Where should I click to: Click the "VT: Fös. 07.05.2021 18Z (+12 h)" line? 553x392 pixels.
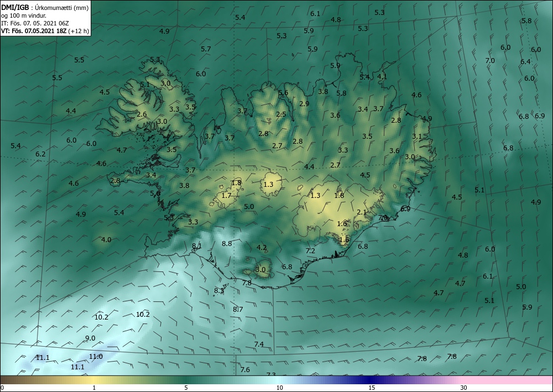(x=45, y=31)
